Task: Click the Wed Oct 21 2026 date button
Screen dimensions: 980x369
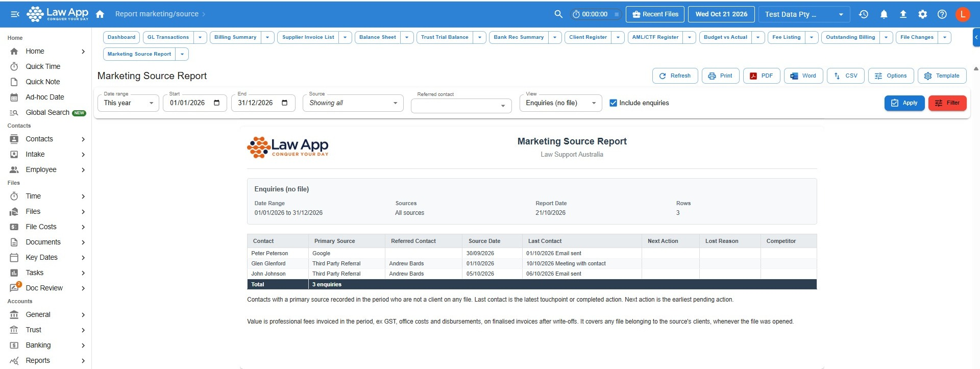Action: point(721,14)
